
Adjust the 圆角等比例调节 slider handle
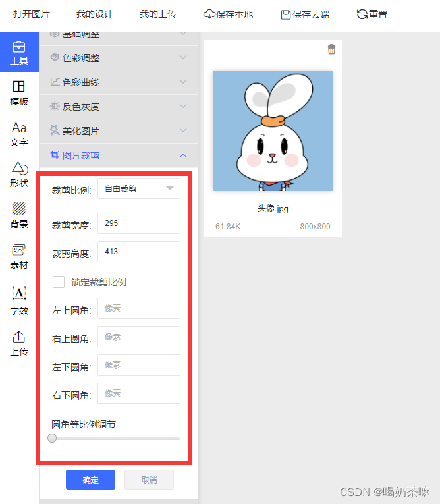coord(52,438)
